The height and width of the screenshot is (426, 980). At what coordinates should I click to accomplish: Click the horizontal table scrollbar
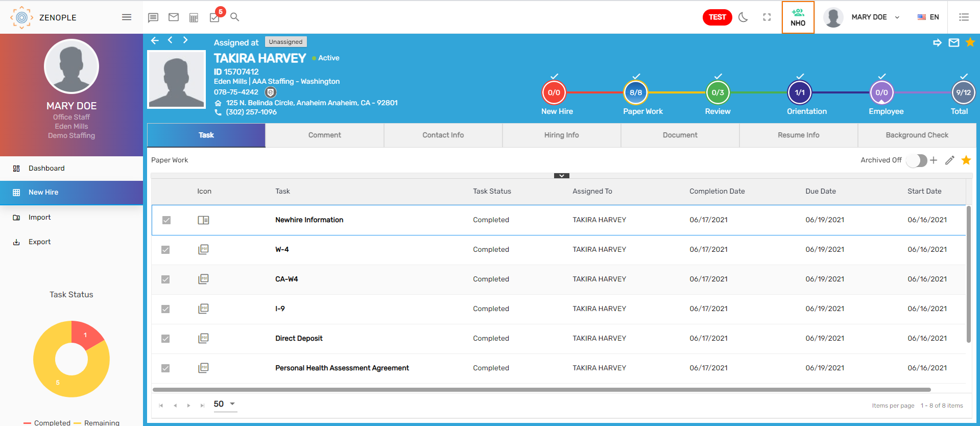pos(541,390)
